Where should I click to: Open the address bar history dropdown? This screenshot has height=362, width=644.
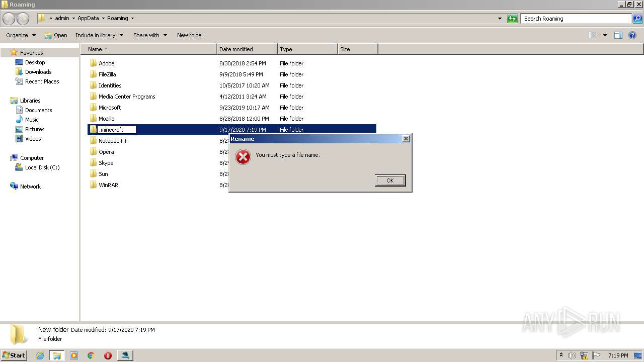click(x=500, y=19)
